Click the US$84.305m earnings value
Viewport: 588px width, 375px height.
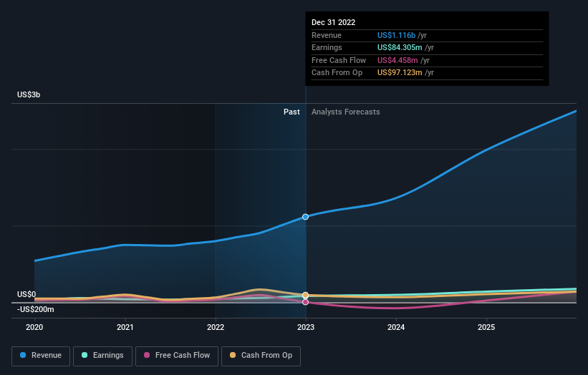[400, 47]
